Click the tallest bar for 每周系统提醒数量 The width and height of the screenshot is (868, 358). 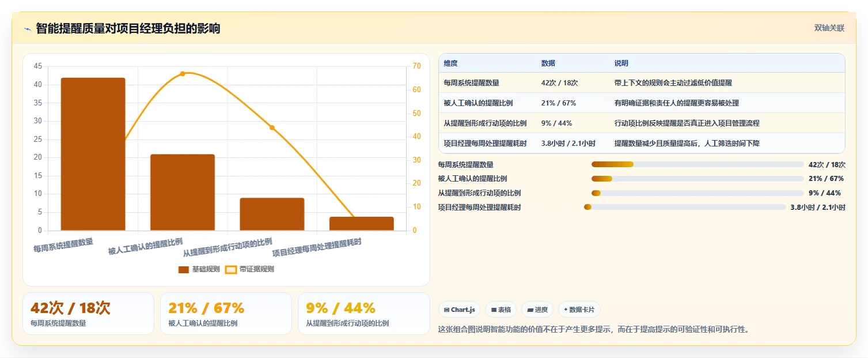[93, 154]
